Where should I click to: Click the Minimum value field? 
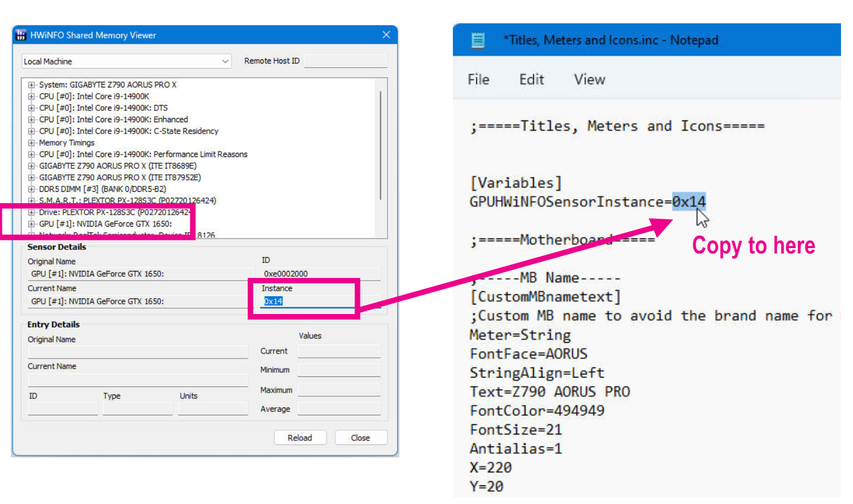coord(340,370)
